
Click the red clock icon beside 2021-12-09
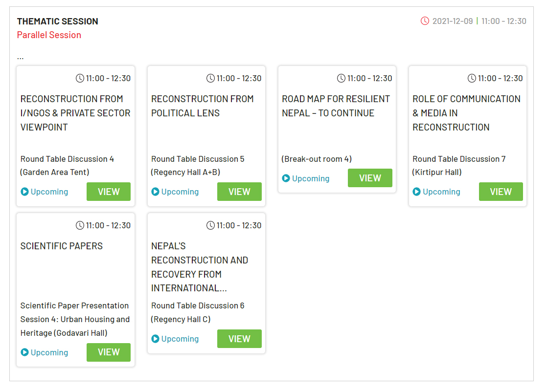[x=425, y=21]
